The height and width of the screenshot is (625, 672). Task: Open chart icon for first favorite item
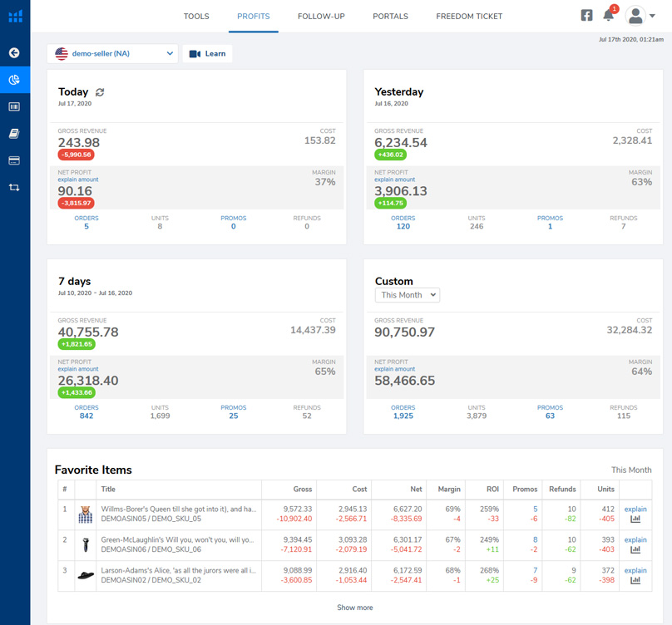[635, 519]
